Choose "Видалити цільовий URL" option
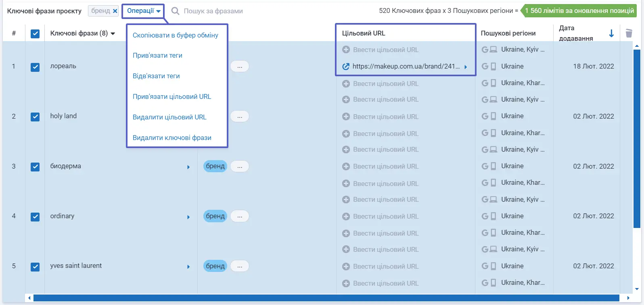The width and height of the screenshot is (644, 305). click(169, 117)
